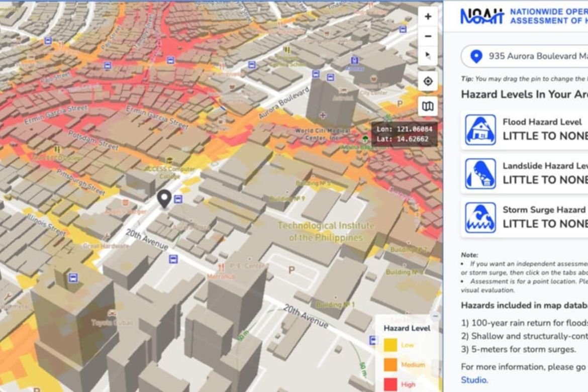Viewport: 588px width, 392px height.
Task: Click the NOAH logo
Action: coord(482,16)
